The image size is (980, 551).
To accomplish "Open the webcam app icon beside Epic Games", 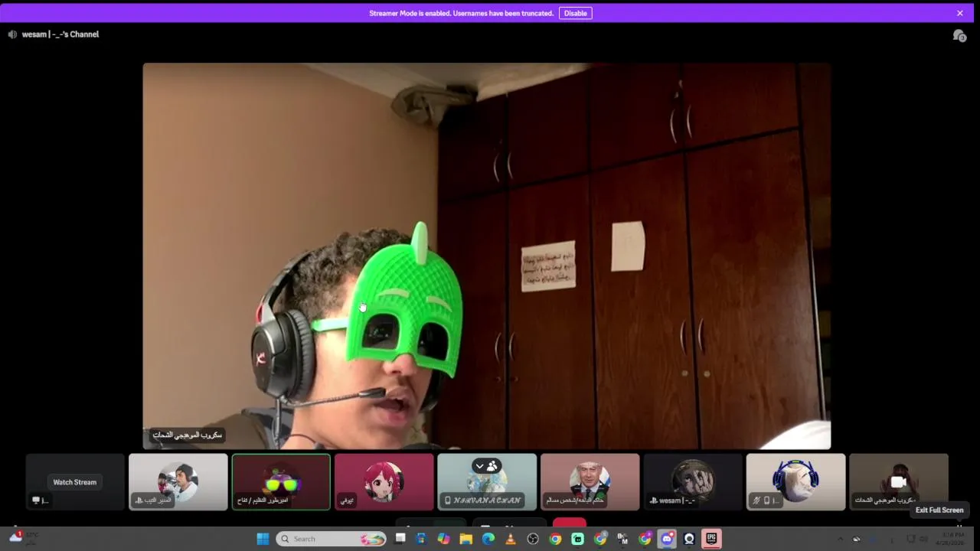I will click(x=689, y=539).
